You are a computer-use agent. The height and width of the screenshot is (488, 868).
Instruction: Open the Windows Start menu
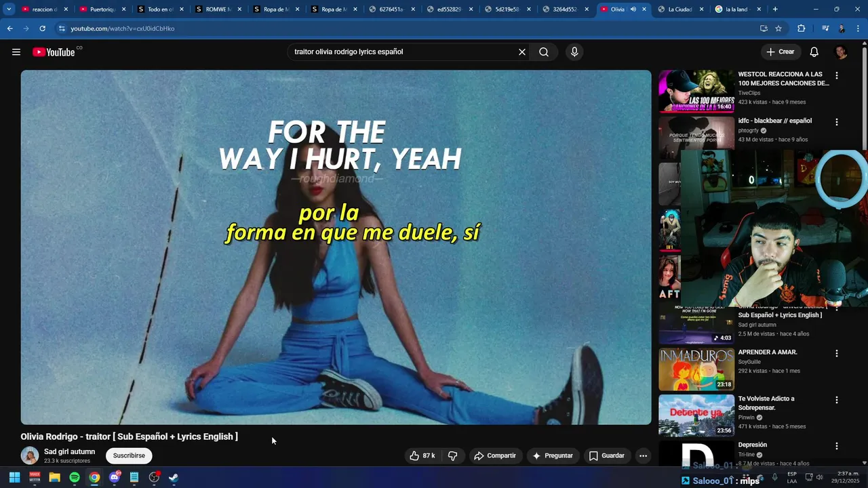14,477
